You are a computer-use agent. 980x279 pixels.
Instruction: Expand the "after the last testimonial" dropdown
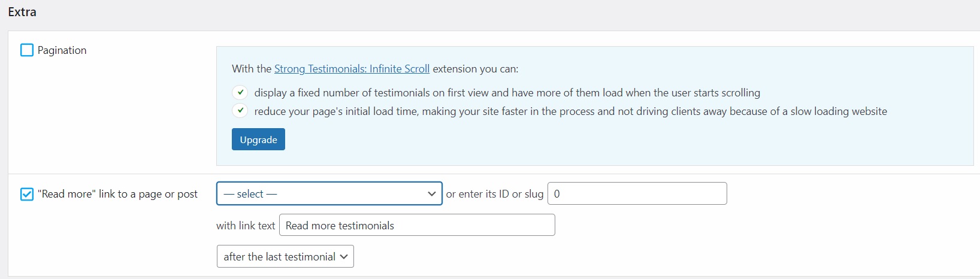(285, 257)
